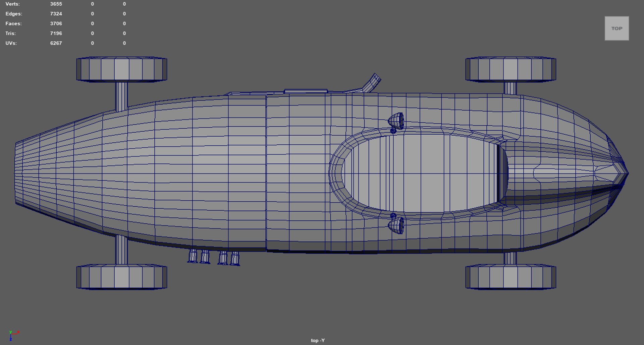Select the 'Verts:' heads-up label
The width and height of the screenshot is (644, 345).
13,4
